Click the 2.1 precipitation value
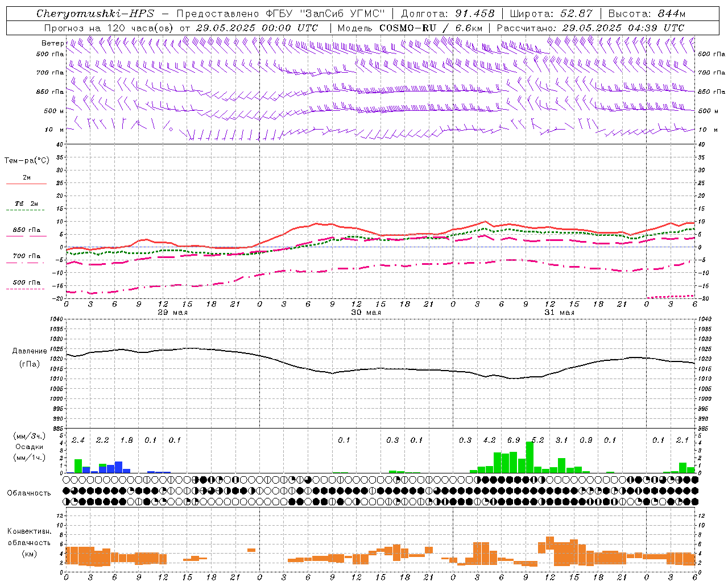Image resolution: width=728 pixels, height=582 pixels. click(x=682, y=440)
